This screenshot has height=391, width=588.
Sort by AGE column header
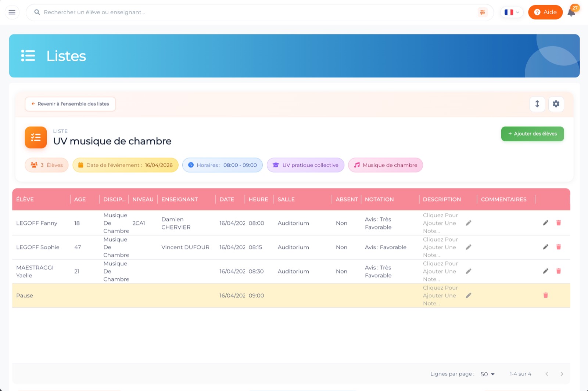click(x=80, y=199)
